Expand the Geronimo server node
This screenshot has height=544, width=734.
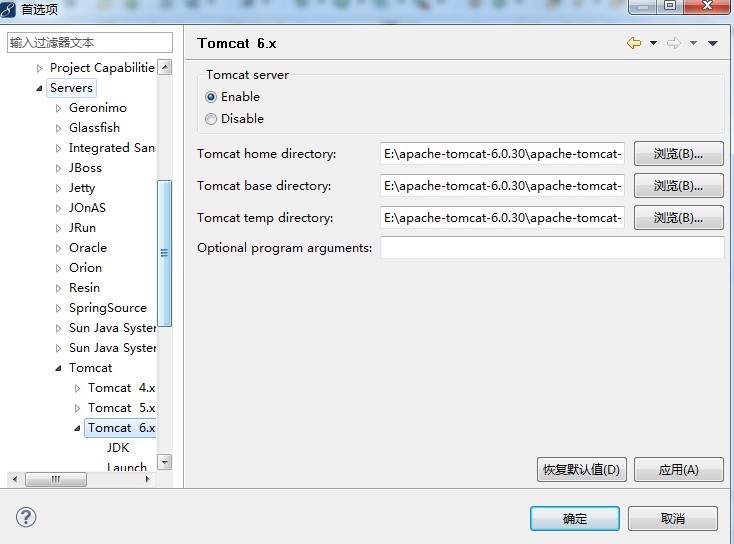point(58,108)
